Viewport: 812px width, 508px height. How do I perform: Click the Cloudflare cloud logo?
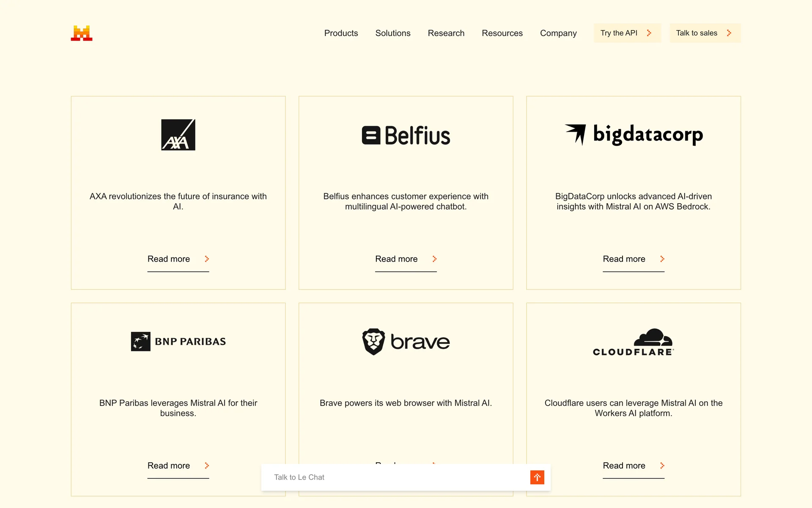point(653,337)
